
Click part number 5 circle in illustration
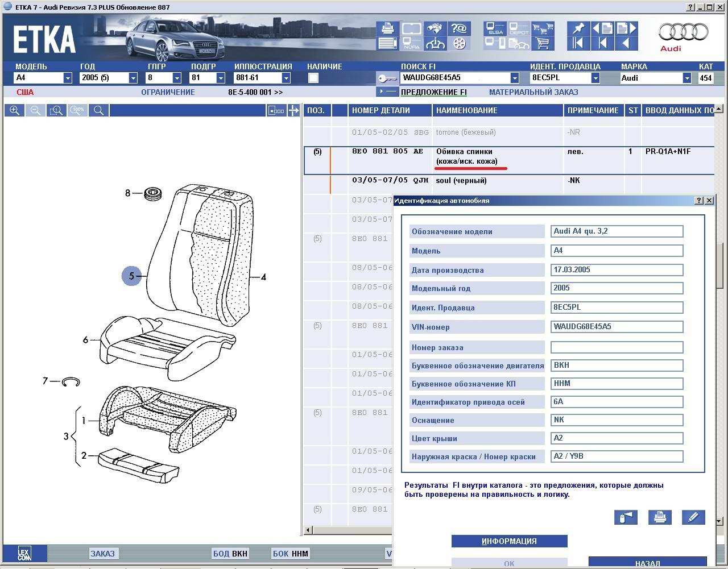[x=131, y=276]
